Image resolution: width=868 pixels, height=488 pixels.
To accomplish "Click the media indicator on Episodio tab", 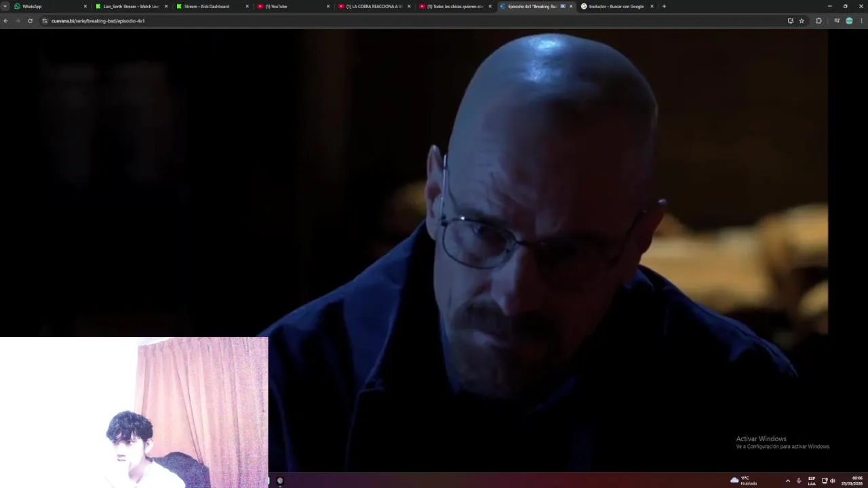I will (x=563, y=6).
